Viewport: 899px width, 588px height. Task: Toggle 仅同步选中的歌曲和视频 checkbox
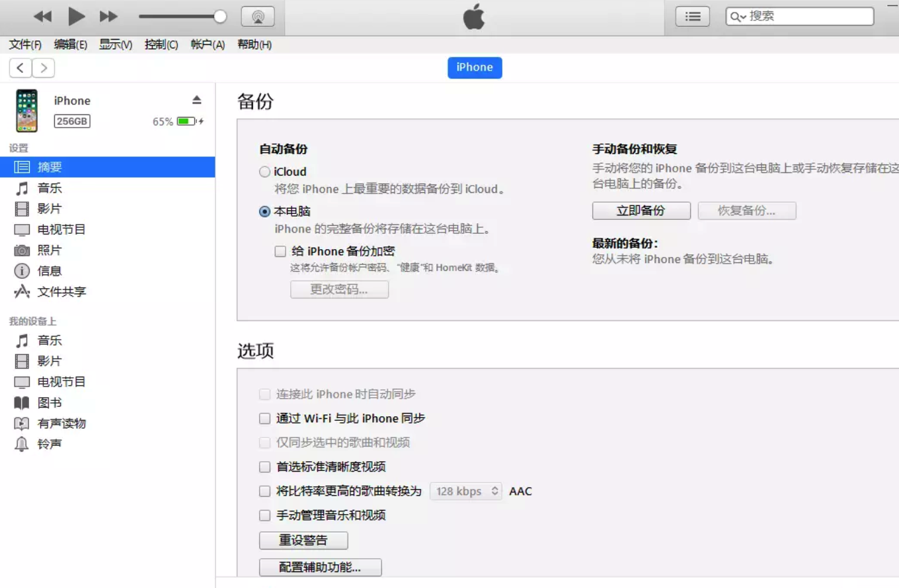pyautogui.click(x=265, y=443)
